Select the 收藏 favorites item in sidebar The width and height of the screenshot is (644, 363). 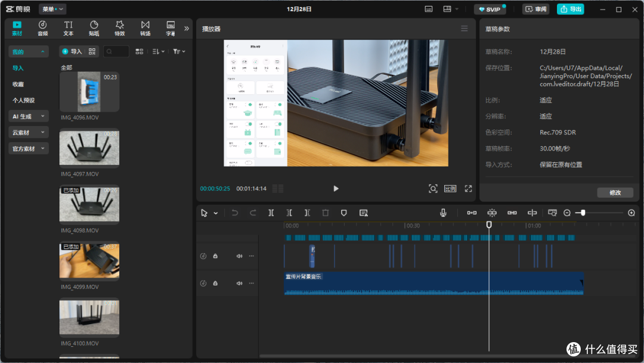(18, 84)
